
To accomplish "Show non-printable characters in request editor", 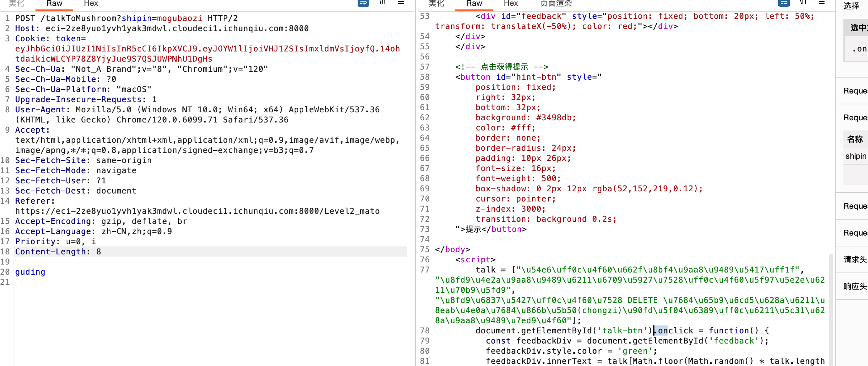I will tap(383, 3).
